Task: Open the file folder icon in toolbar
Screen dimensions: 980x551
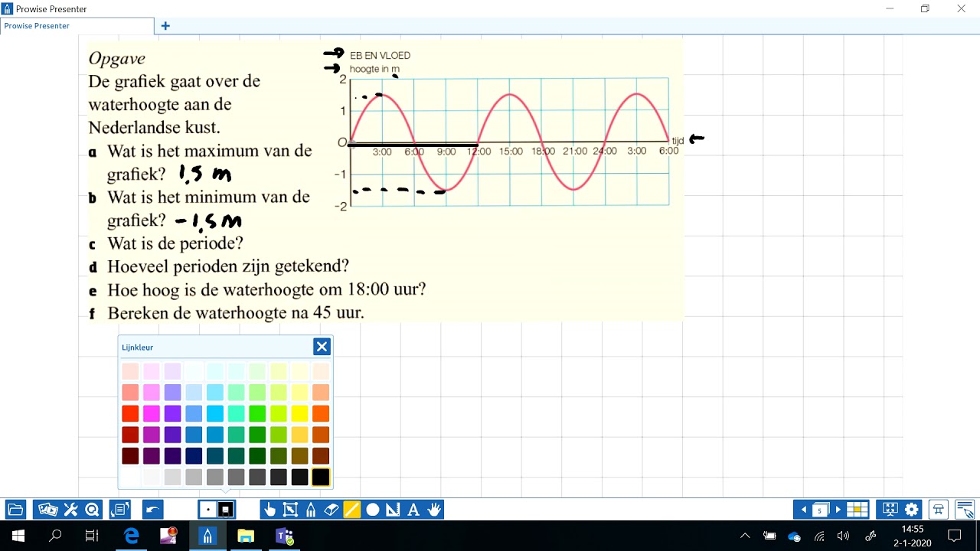Action: point(15,510)
